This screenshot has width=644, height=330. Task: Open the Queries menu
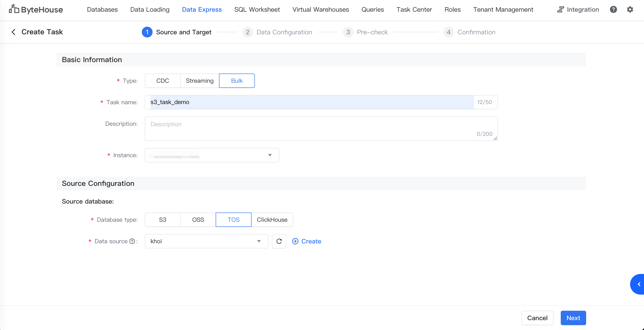372,9
